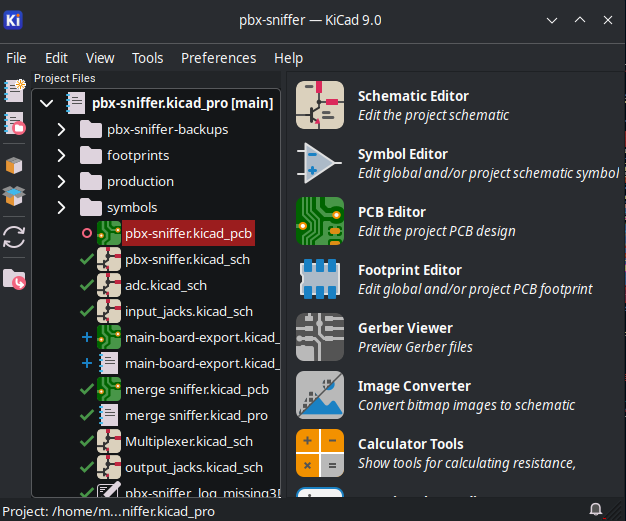Click the Symbol Editor title link
626x521 pixels.
[403, 154]
